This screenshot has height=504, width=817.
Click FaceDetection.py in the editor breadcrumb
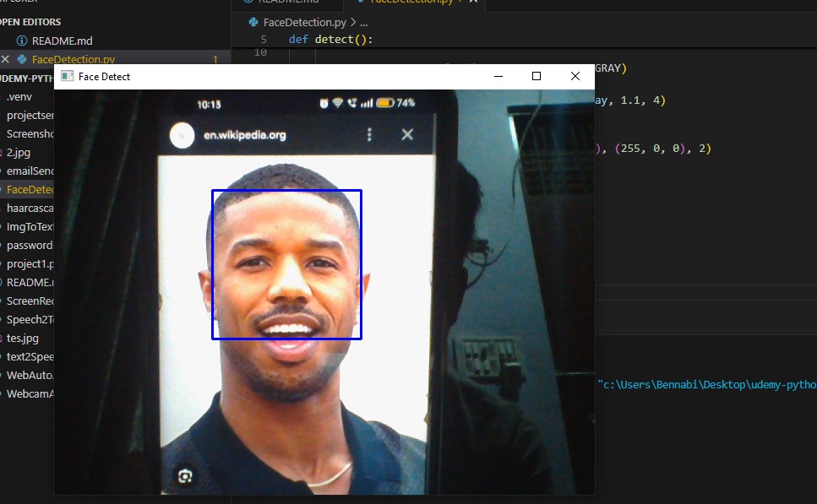pyautogui.click(x=304, y=23)
